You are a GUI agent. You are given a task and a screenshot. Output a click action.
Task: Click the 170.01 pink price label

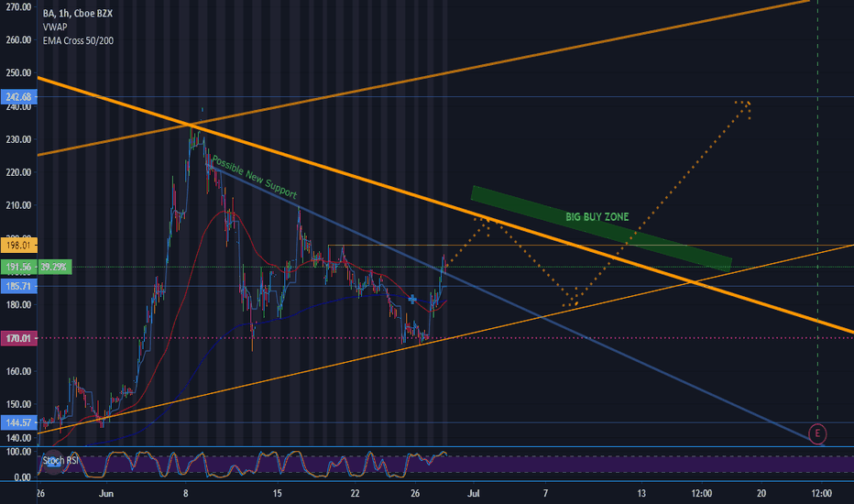click(18, 338)
